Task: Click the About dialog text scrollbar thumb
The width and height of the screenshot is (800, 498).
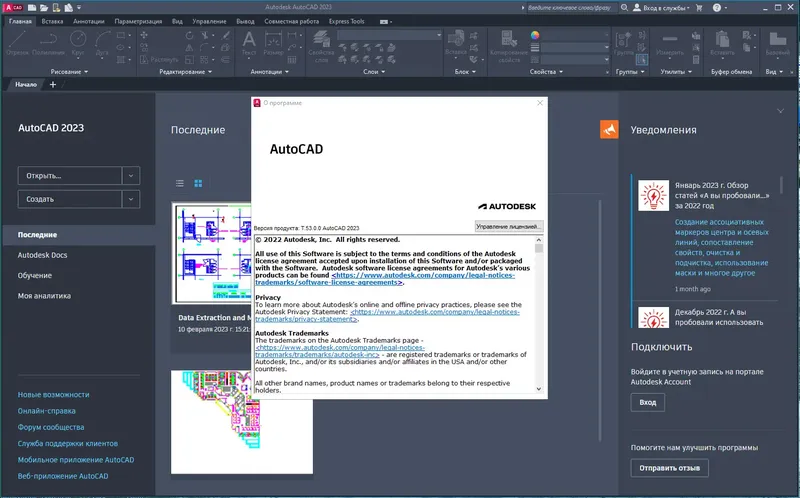Action: [x=539, y=248]
